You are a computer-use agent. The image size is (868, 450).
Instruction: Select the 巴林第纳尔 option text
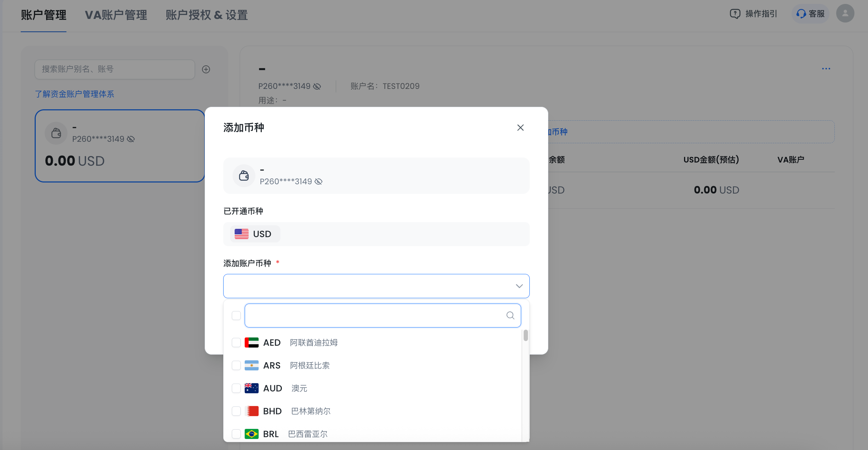tap(311, 411)
